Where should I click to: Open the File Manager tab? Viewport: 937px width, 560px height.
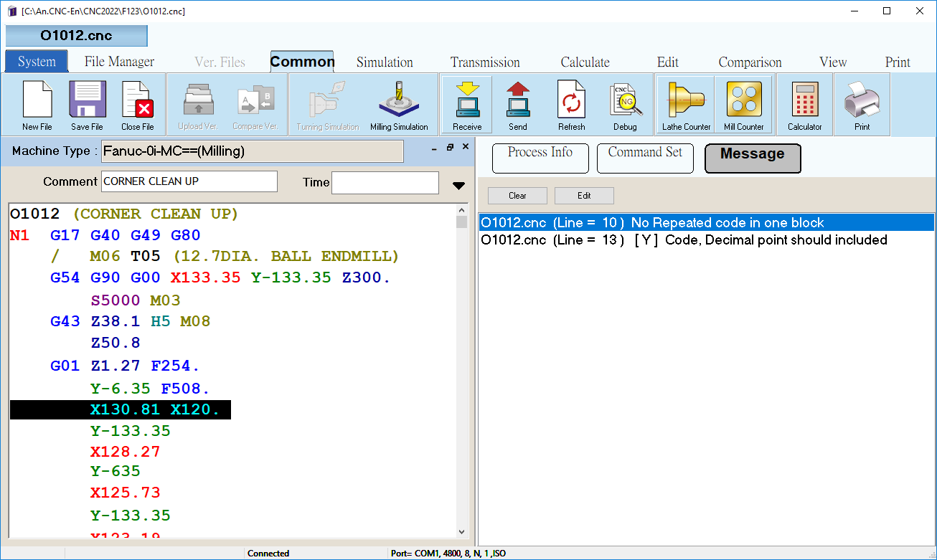click(x=119, y=62)
